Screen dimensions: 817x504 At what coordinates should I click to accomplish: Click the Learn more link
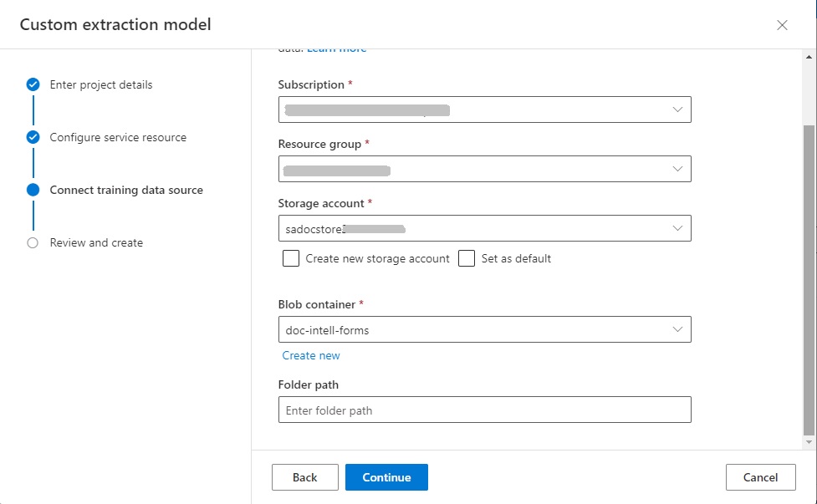[337, 49]
